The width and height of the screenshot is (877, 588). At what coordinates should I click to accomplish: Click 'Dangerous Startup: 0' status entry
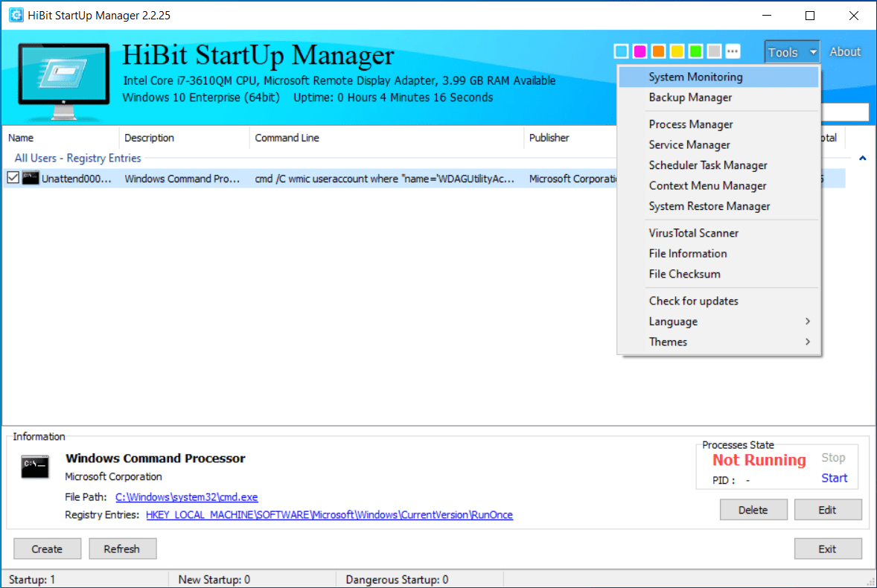pyautogui.click(x=397, y=580)
